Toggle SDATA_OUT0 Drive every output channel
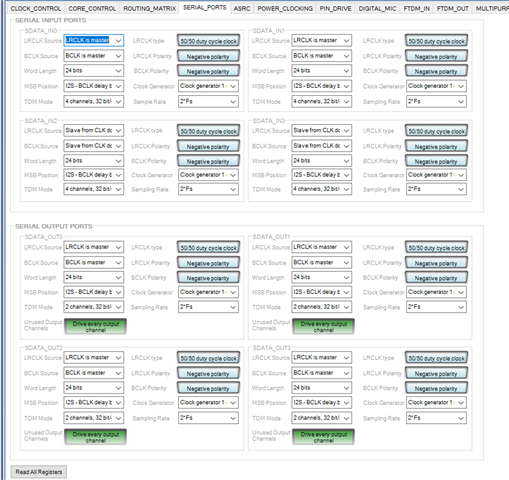The width and height of the screenshot is (509, 480). pyautogui.click(x=95, y=327)
